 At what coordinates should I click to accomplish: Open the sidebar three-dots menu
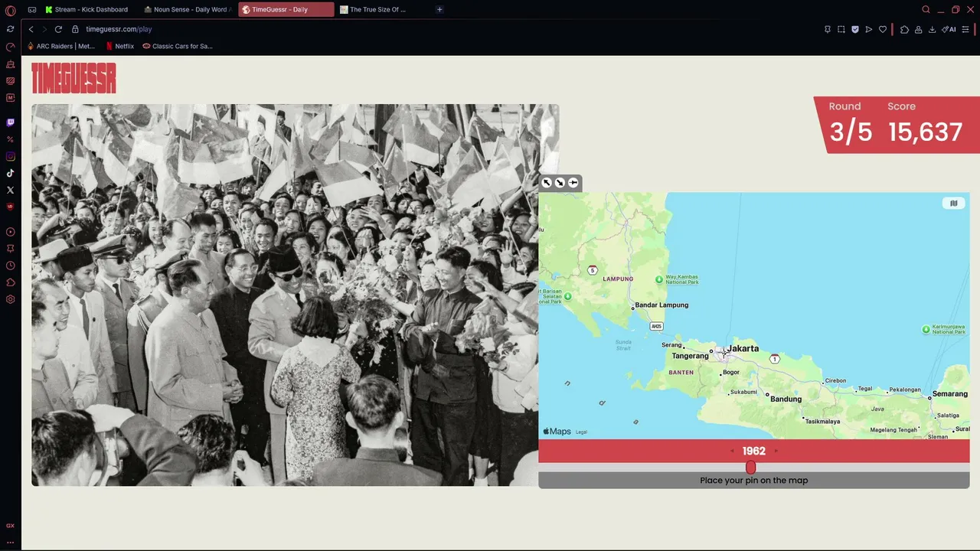[x=10, y=542]
